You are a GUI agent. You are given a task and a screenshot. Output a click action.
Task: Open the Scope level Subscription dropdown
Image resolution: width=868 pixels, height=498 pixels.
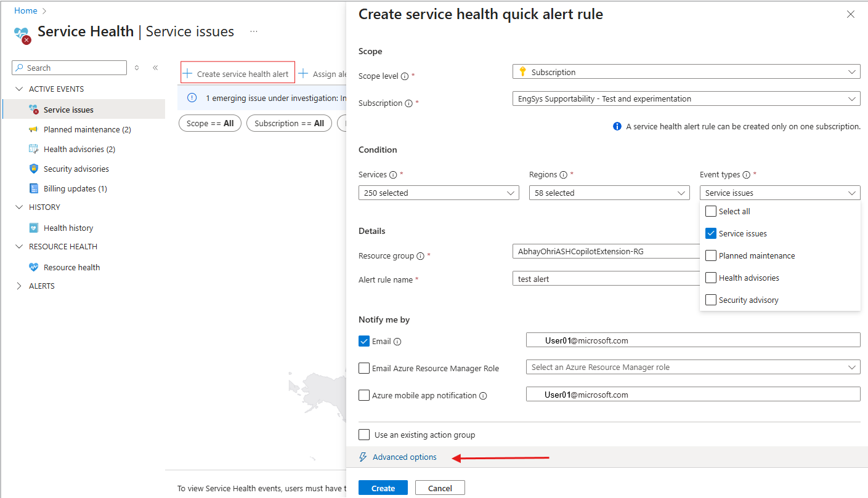click(686, 72)
